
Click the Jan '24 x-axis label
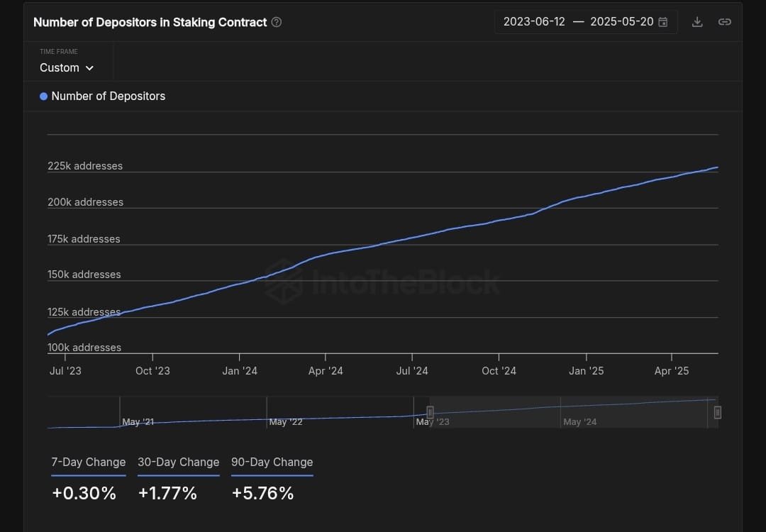point(240,371)
